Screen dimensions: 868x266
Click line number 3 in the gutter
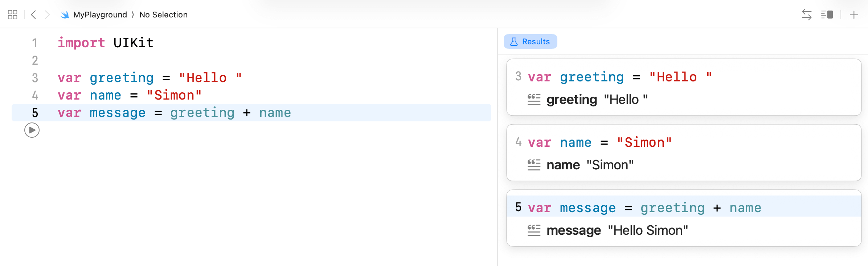35,78
